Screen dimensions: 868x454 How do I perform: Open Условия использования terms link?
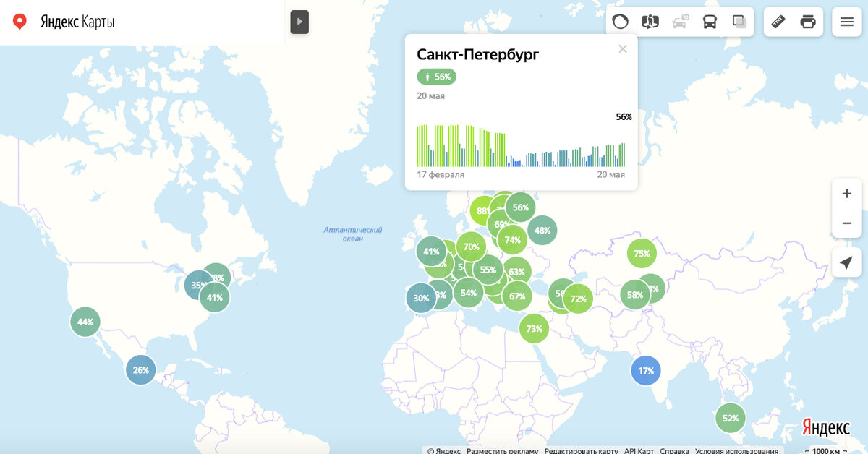tap(736, 450)
